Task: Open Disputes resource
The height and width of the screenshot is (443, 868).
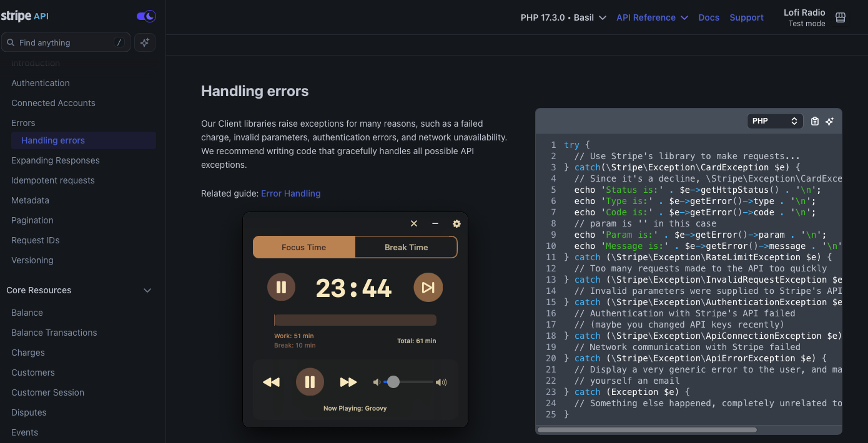Action: coord(29,412)
